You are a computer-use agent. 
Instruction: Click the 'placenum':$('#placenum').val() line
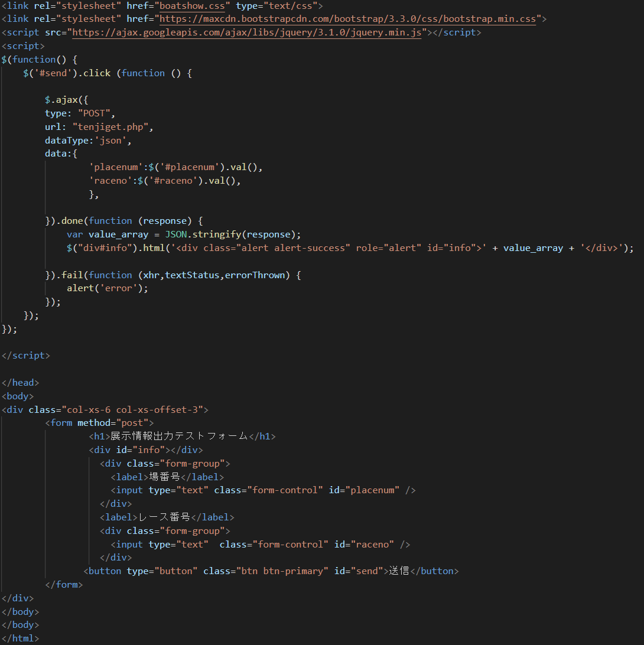point(175,167)
